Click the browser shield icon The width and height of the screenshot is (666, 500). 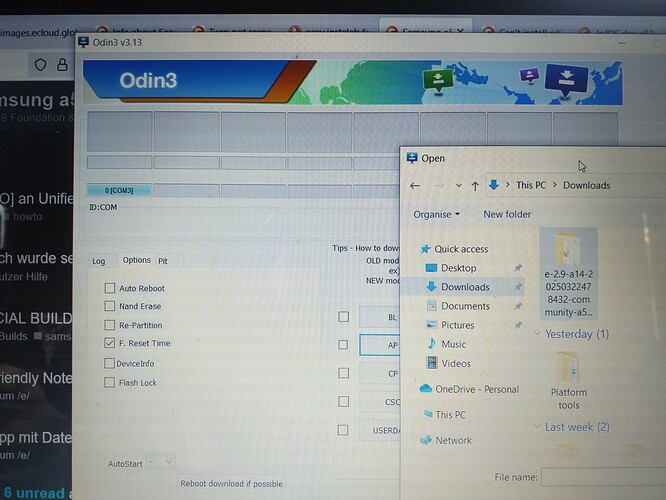[x=40, y=65]
